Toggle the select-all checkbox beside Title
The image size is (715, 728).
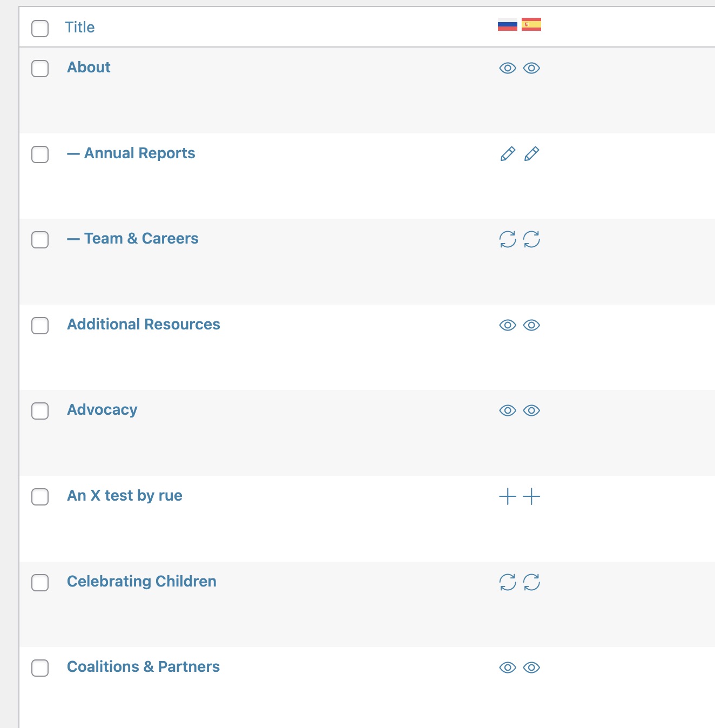(40, 28)
